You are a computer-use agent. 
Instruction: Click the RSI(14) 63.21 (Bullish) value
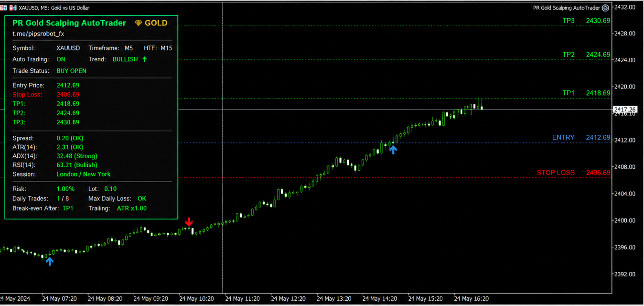[77, 165]
